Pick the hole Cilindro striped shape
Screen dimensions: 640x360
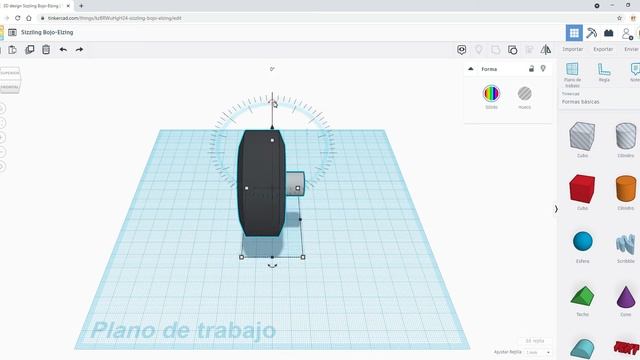coord(626,136)
